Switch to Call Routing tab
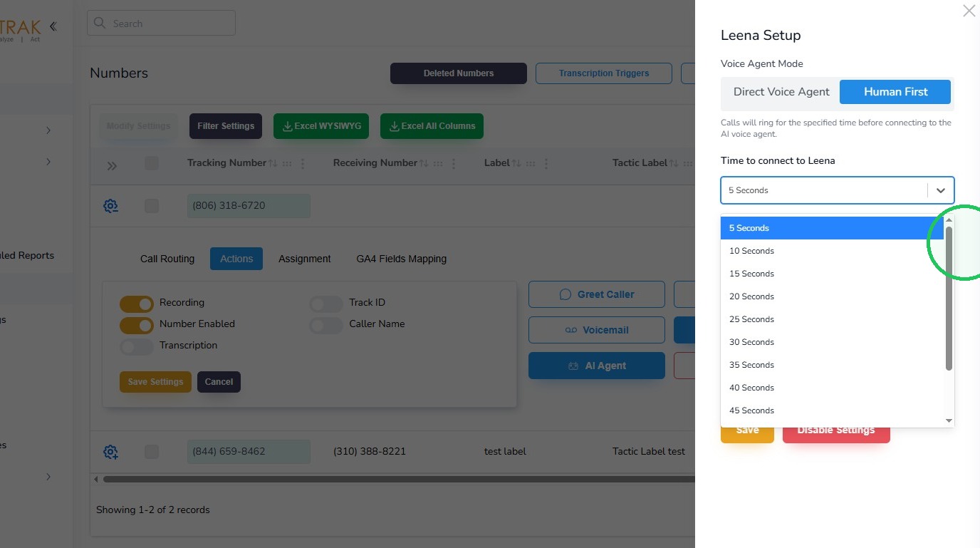 [x=167, y=259]
